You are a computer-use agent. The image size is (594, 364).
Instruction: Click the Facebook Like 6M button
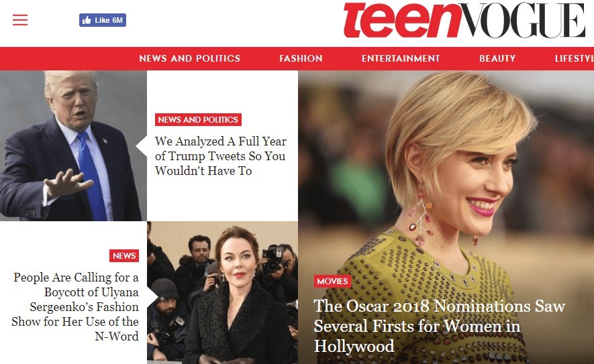point(103,20)
